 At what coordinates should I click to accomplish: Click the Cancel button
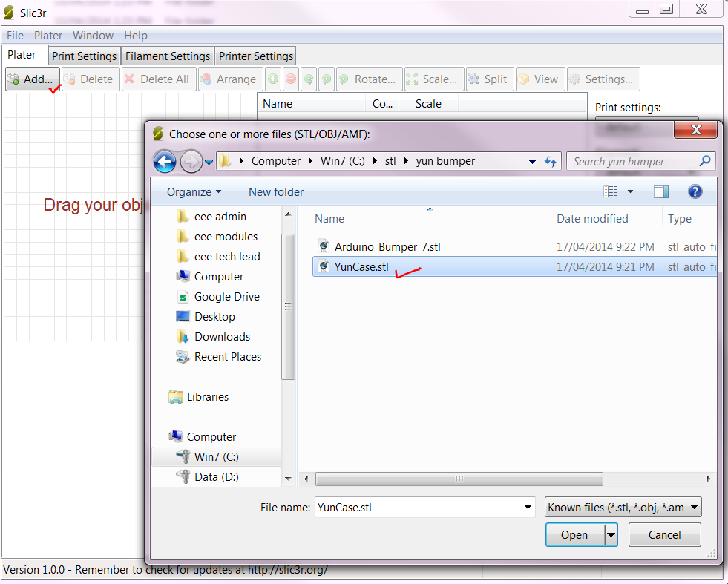tap(664, 535)
